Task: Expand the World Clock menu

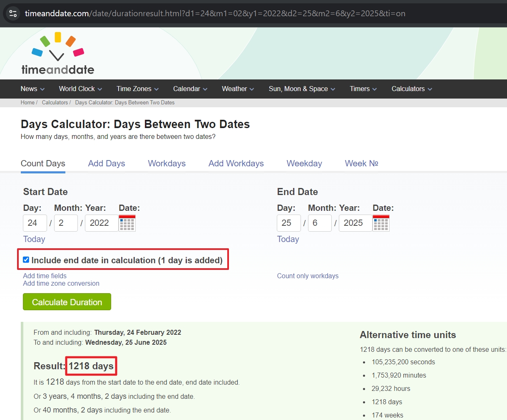Action: tap(80, 89)
